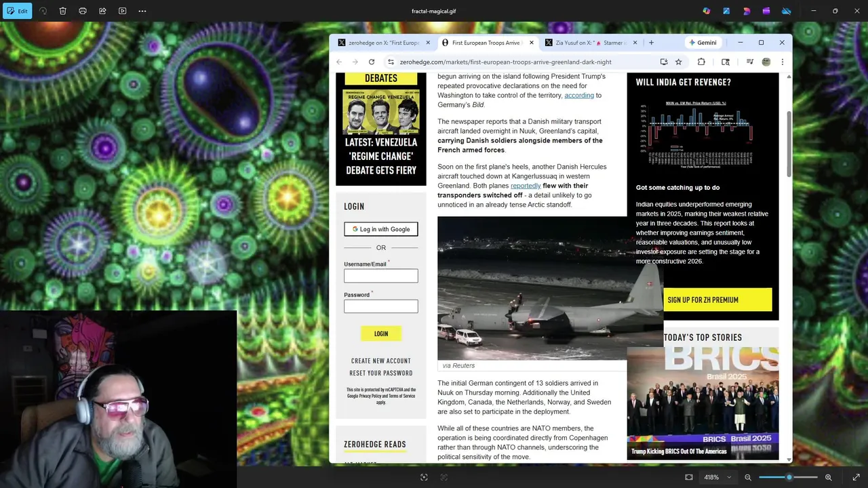Go back with the browser back arrow
Screen dimensions: 868x488
[339, 62]
